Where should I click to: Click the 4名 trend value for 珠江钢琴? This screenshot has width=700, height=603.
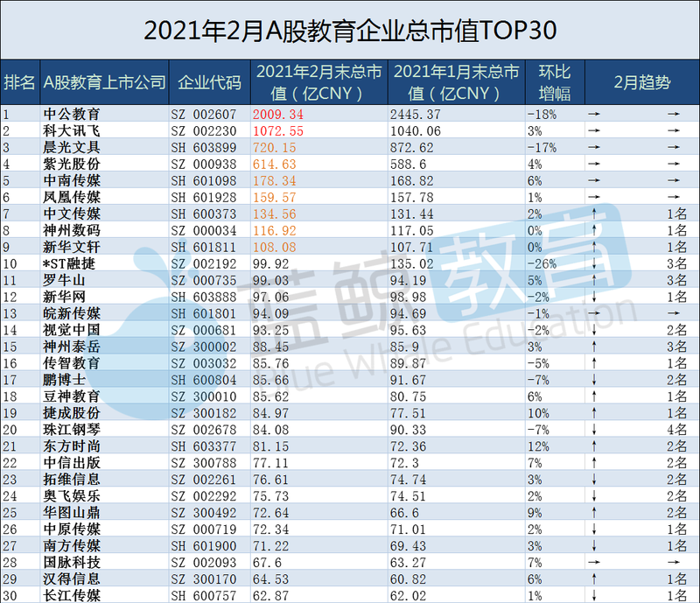point(676,430)
